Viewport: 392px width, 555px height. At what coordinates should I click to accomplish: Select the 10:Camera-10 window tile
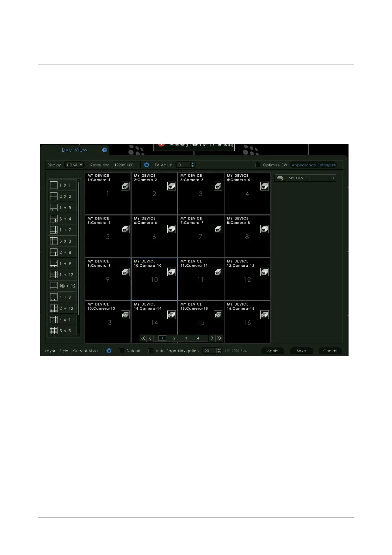154,279
